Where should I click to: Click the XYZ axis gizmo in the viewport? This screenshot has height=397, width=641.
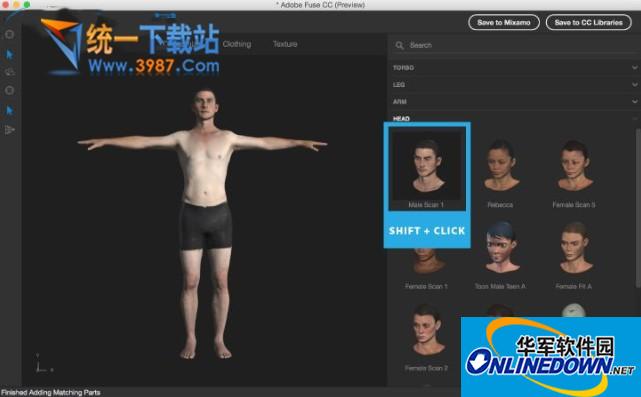[42, 364]
